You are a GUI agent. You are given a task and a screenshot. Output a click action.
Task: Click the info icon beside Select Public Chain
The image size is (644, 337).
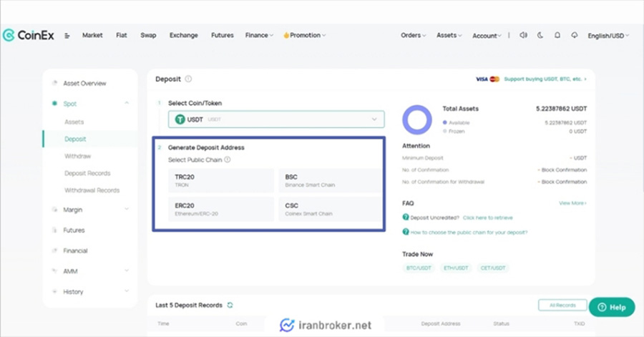click(227, 160)
